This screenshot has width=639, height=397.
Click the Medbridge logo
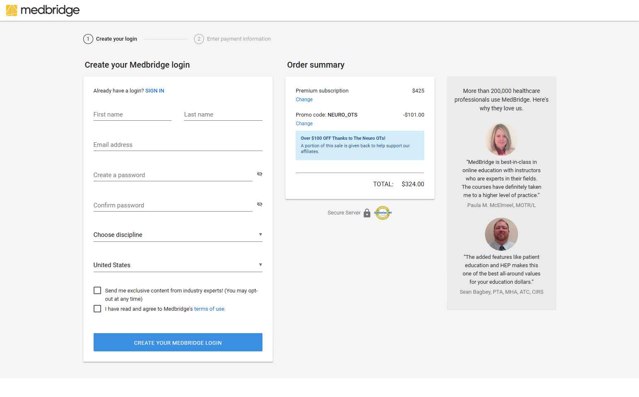click(x=43, y=10)
